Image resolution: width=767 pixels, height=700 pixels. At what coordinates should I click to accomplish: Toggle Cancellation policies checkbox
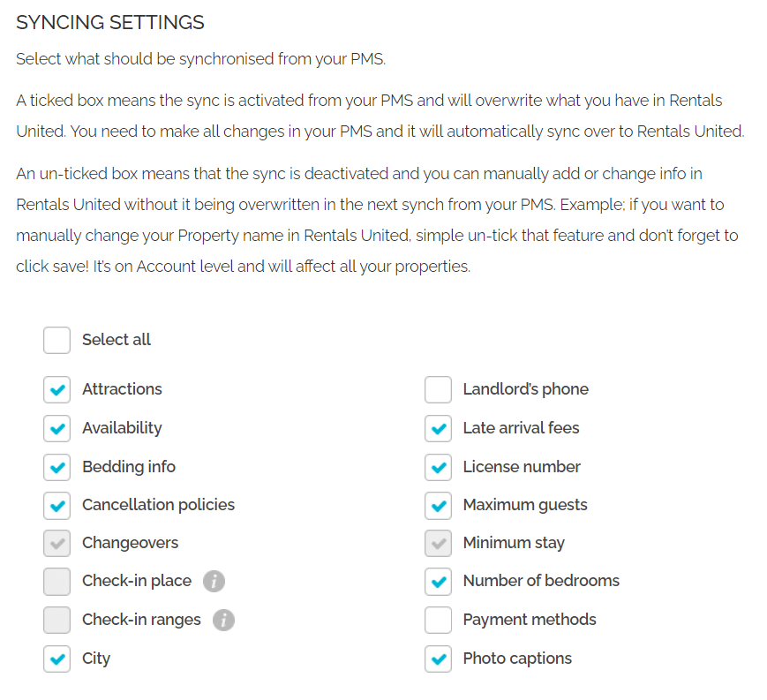pyautogui.click(x=57, y=506)
